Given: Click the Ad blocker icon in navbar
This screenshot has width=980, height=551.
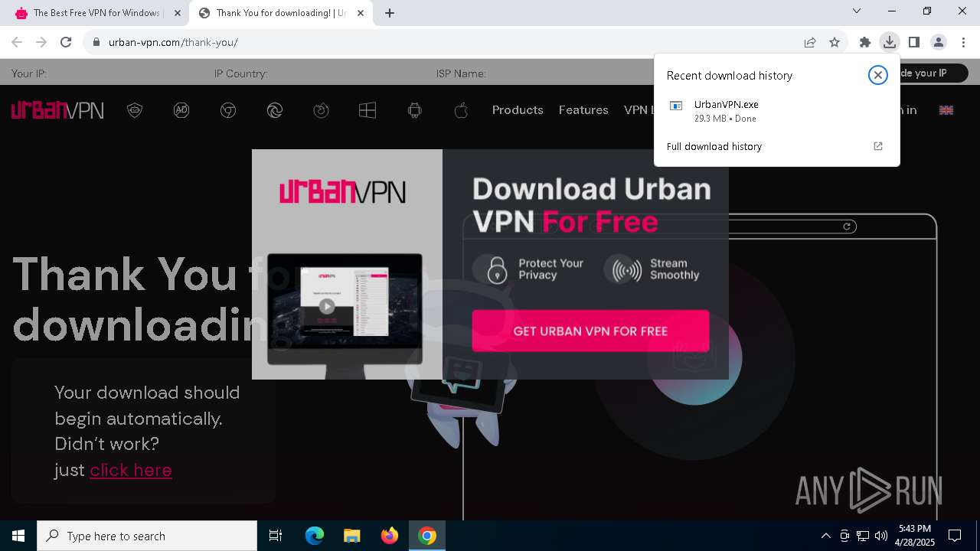Looking at the screenshot, I should [181, 110].
